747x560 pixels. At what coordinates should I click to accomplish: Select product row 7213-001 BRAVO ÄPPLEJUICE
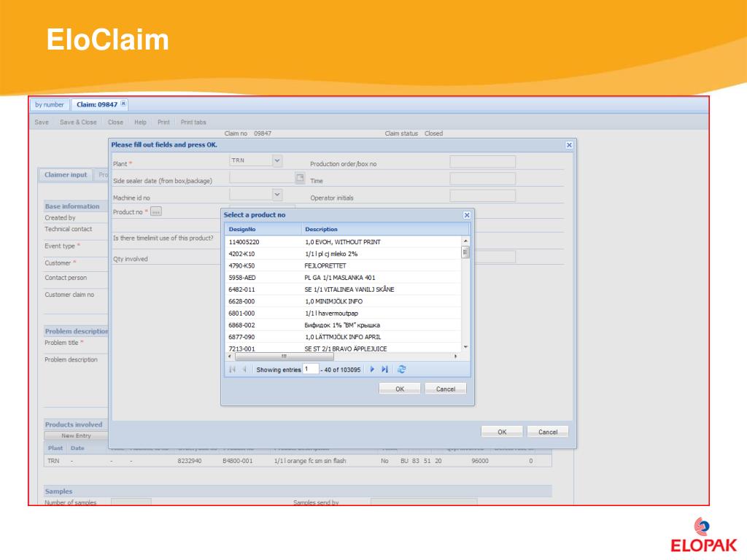343,348
